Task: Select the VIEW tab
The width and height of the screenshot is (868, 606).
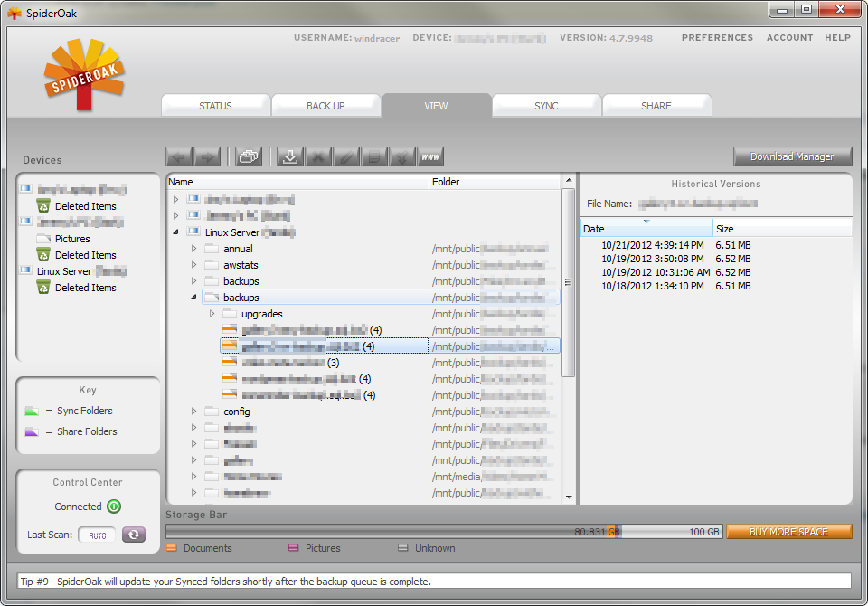Action: (436, 106)
